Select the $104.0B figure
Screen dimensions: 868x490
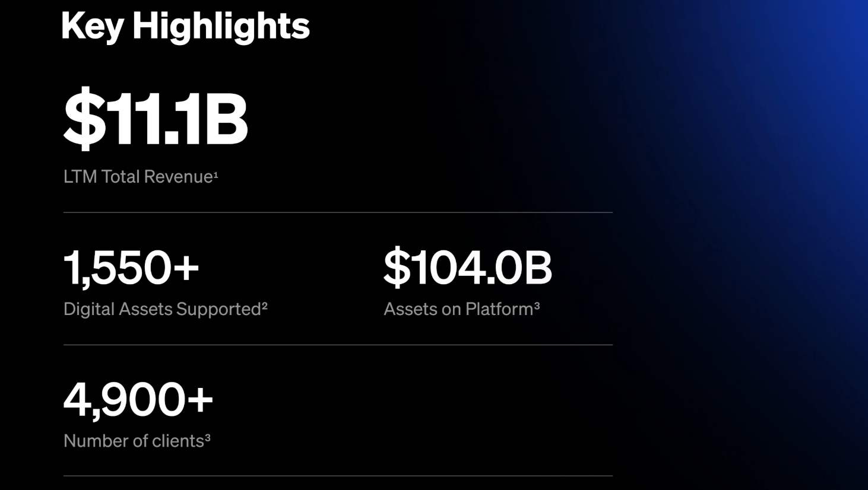click(467, 267)
